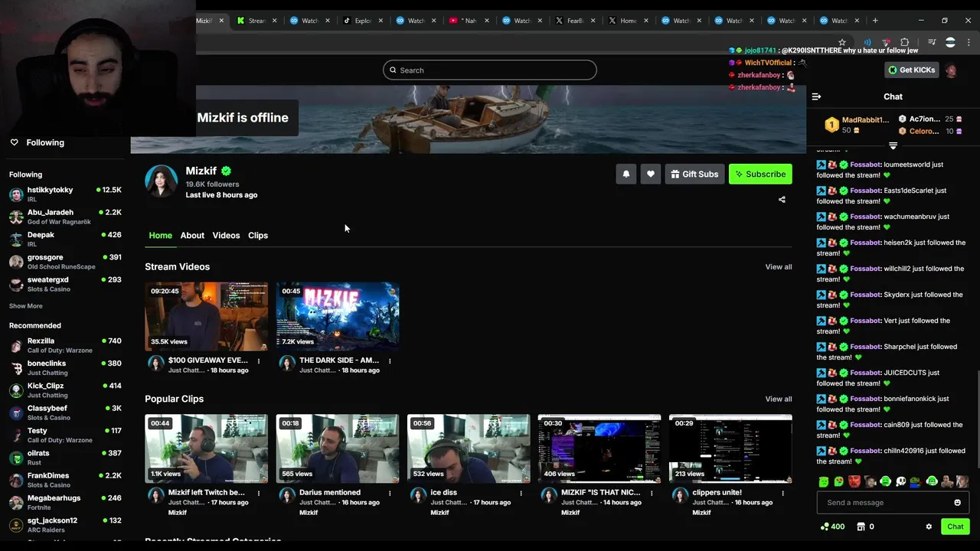The image size is (980, 551).
Task: Open Deepak channel in sidebar
Action: (x=65, y=239)
